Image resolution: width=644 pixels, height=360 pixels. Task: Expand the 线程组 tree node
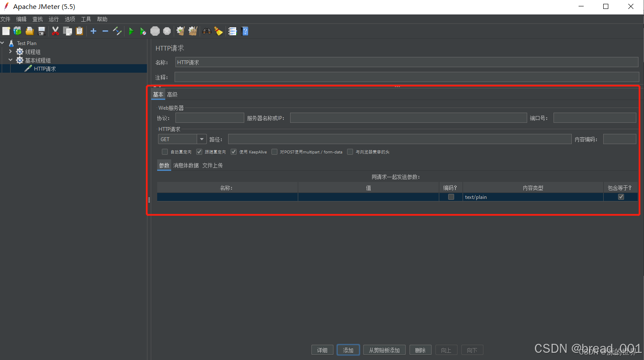pyautogui.click(x=11, y=51)
